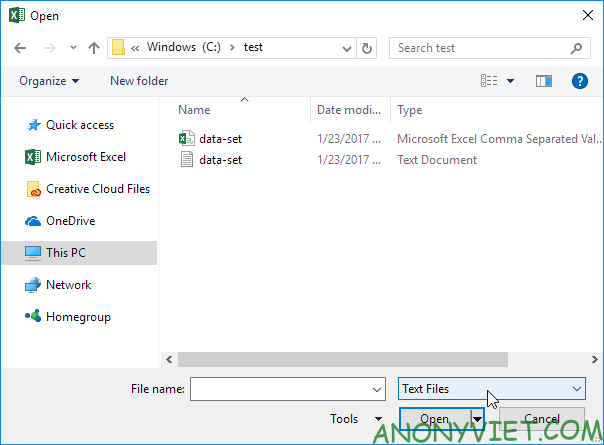Open Quick access in sidebar
Viewport: 604px width, 445px height.
79,125
